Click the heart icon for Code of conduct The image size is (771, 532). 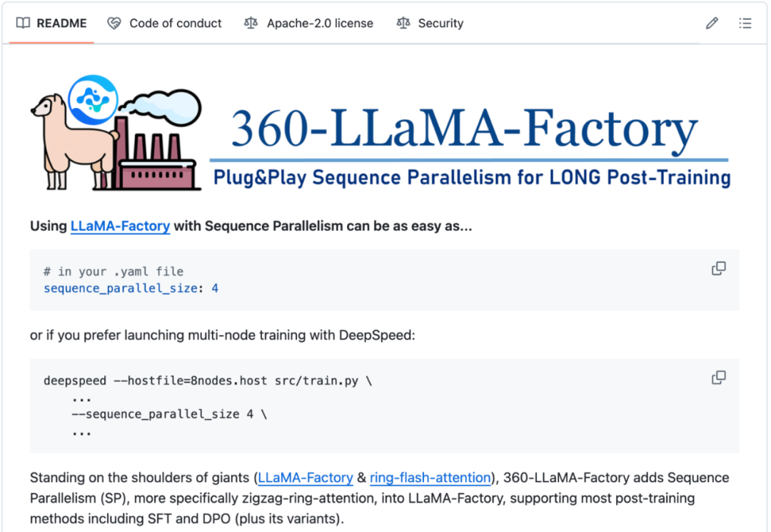click(x=114, y=23)
